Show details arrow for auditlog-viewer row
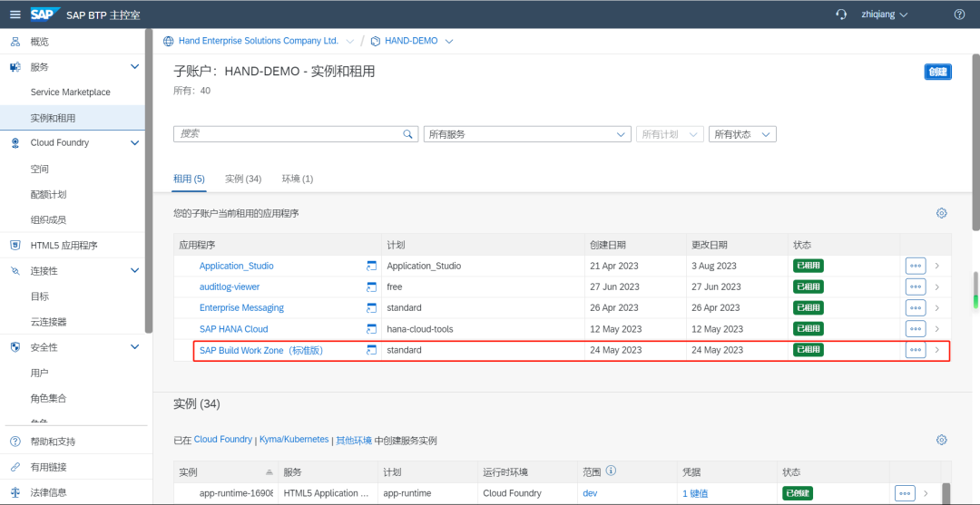This screenshot has height=505, width=980. pyautogui.click(x=936, y=287)
